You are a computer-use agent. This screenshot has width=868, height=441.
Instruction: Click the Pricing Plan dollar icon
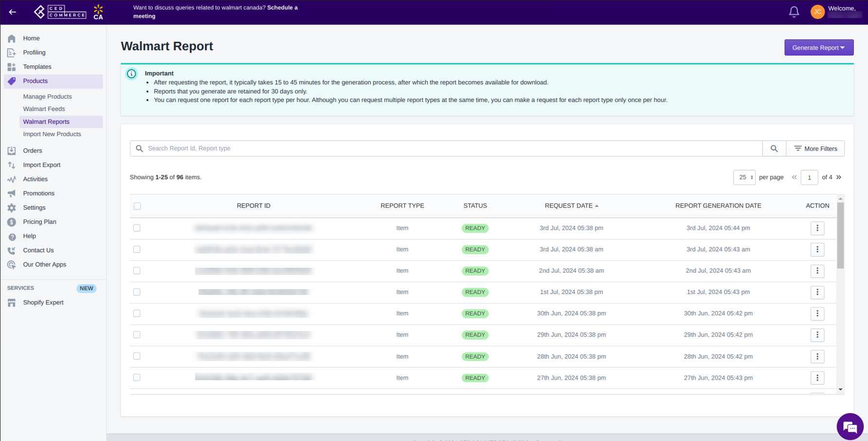pos(12,222)
